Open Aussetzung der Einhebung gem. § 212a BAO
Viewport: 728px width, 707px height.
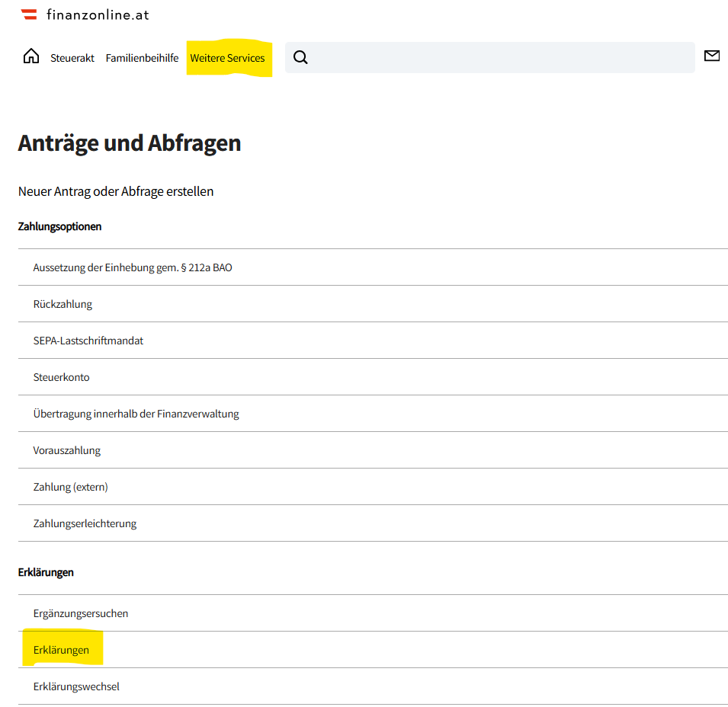133,267
